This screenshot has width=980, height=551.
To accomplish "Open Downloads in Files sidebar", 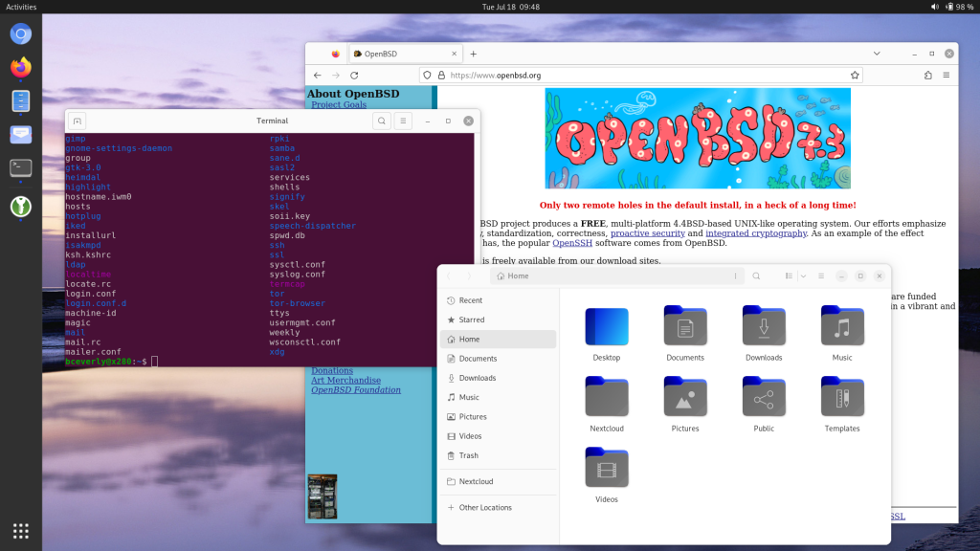I will [x=498, y=378].
